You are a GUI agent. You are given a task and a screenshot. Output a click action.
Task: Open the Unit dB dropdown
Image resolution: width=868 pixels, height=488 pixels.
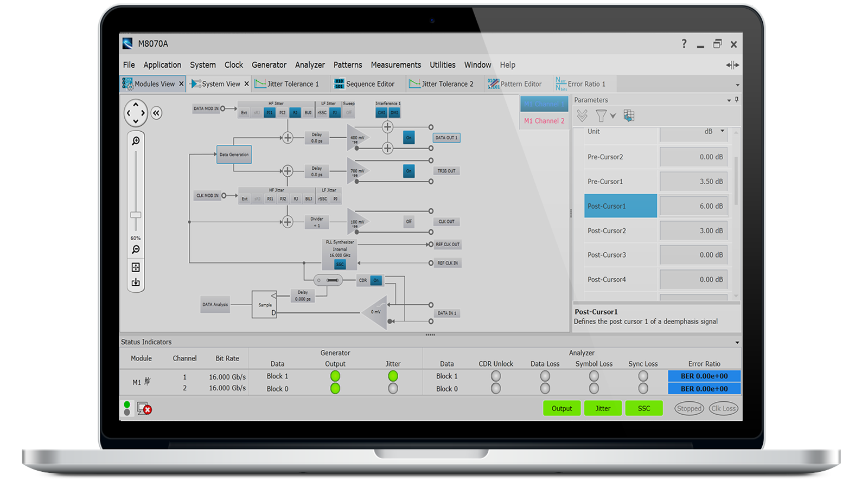pos(722,131)
